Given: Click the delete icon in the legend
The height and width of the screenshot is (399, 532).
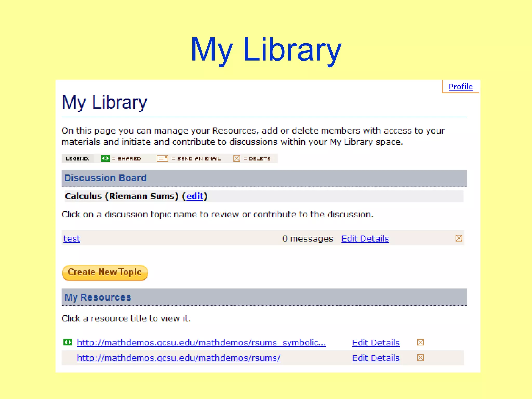Looking at the screenshot, I should [237, 158].
